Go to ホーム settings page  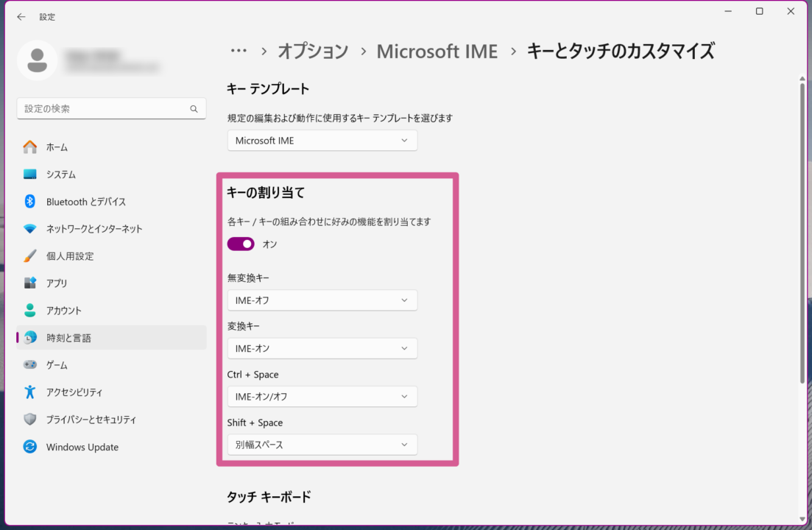tap(111, 147)
